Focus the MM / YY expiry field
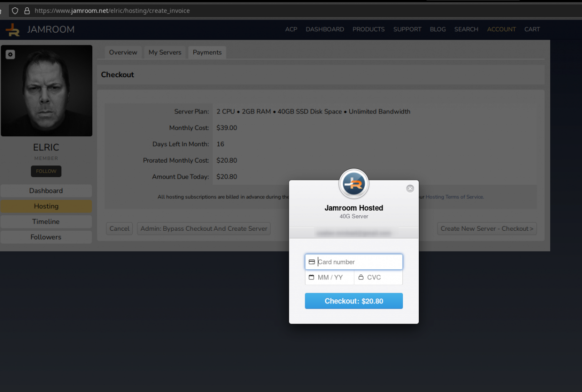582x392 pixels. point(330,278)
